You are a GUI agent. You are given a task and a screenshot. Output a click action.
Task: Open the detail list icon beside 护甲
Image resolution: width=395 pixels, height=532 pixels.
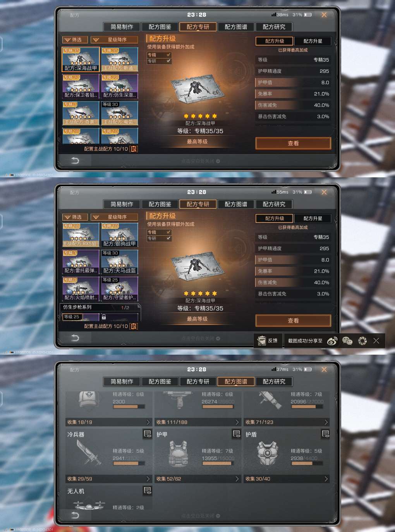(237, 434)
